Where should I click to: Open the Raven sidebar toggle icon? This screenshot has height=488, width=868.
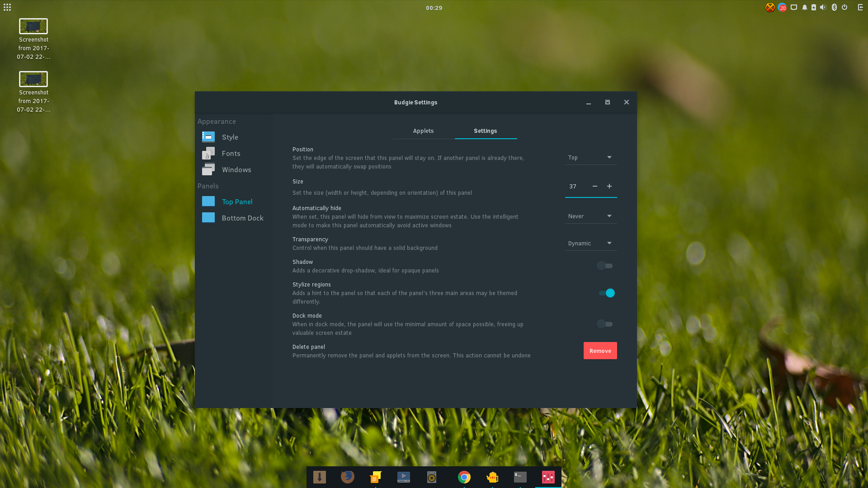coord(860,7)
